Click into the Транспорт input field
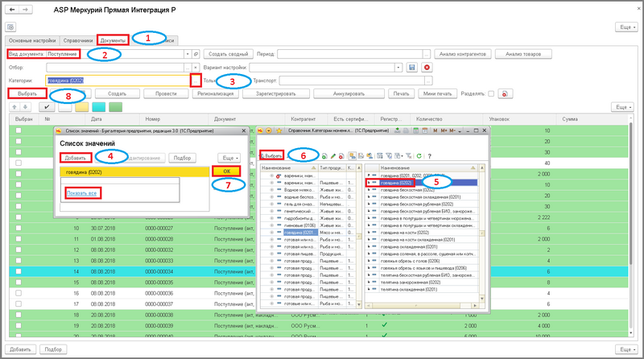644x359 pixels. point(352,81)
